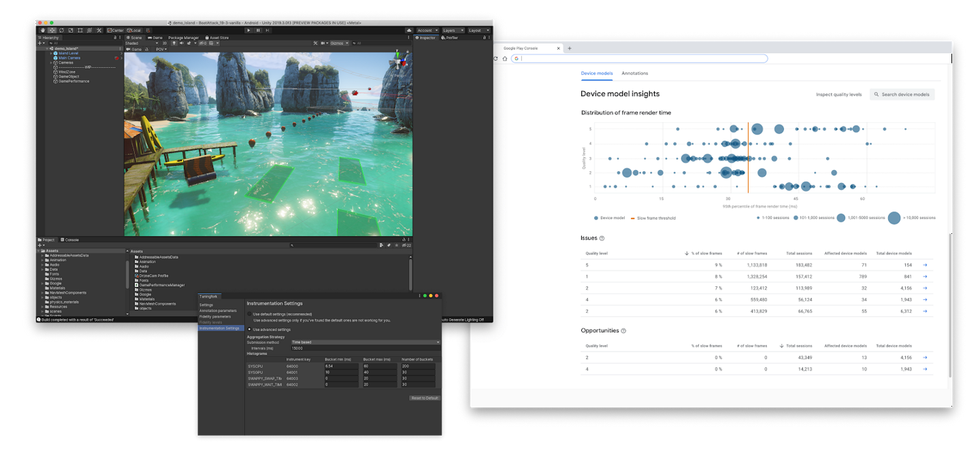Toggle the 2D view mode in Scene

click(x=165, y=43)
